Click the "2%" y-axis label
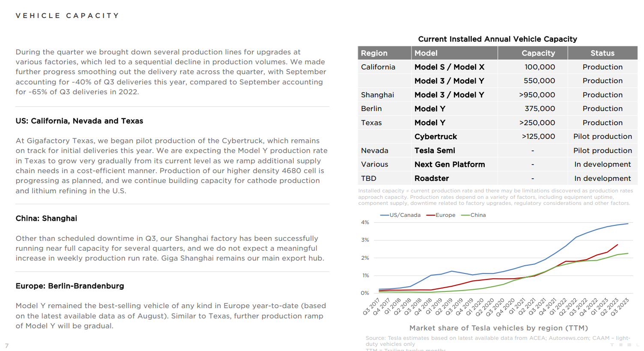 pos(365,258)
